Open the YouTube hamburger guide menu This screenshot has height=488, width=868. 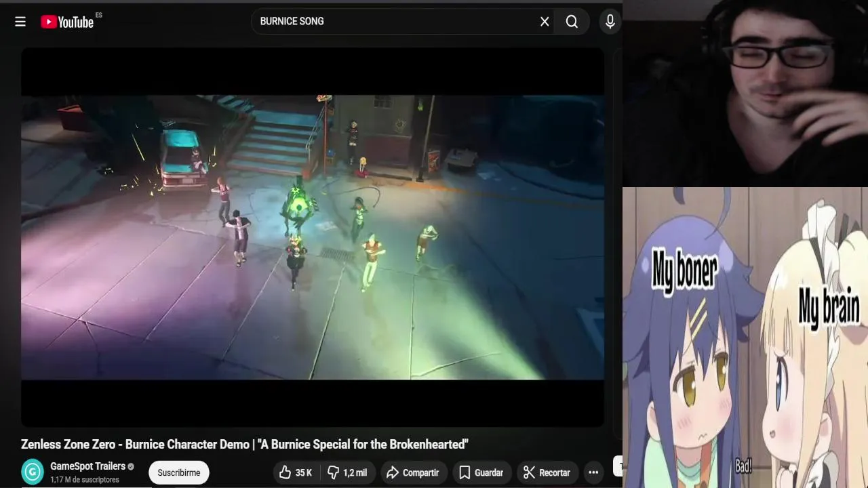pos(20,22)
